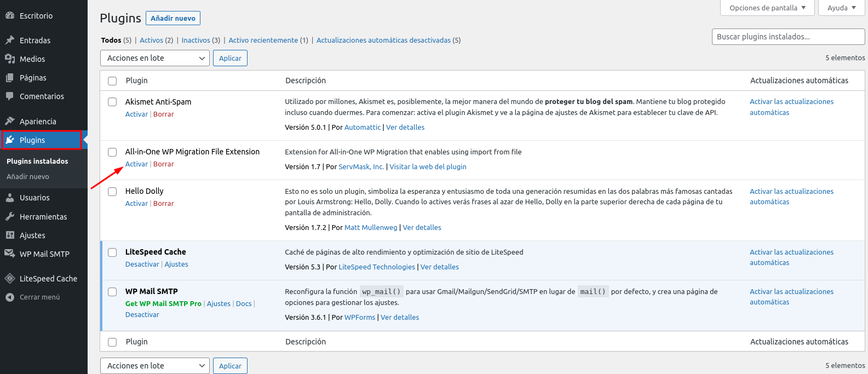Sort by Plugin column header

pyautogui.click(x=136, y=80)
